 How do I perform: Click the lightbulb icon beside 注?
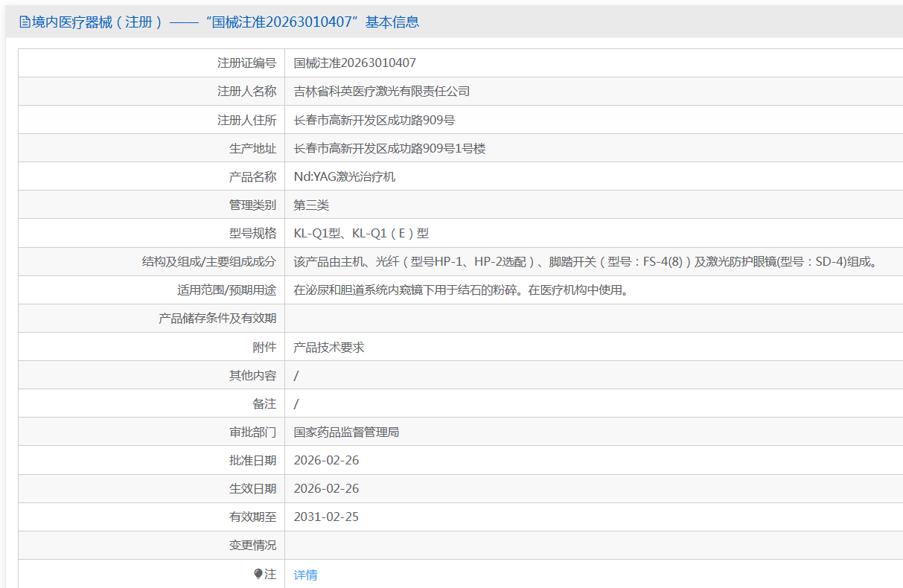tap(258, 574)
